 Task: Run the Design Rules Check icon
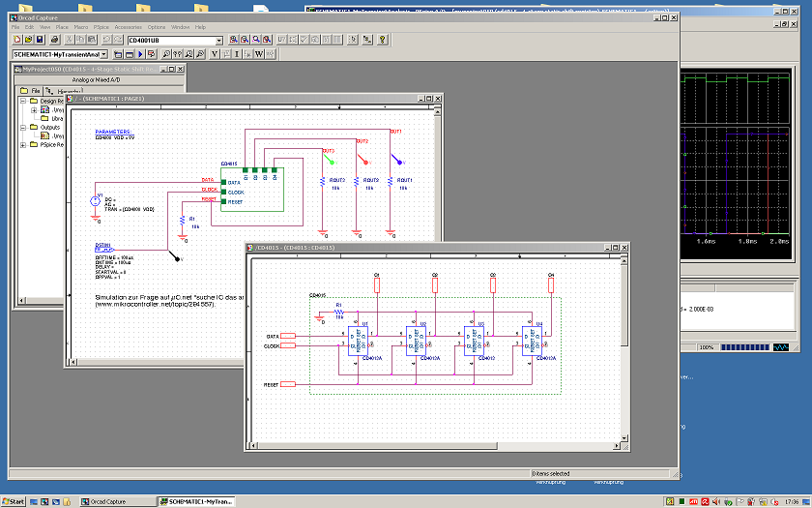[304, 40]
